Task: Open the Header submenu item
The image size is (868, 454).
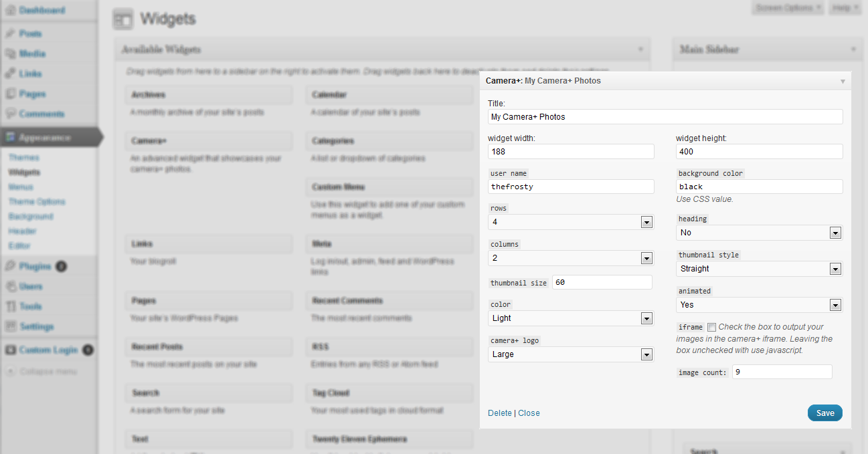Action: click(23, 231)
